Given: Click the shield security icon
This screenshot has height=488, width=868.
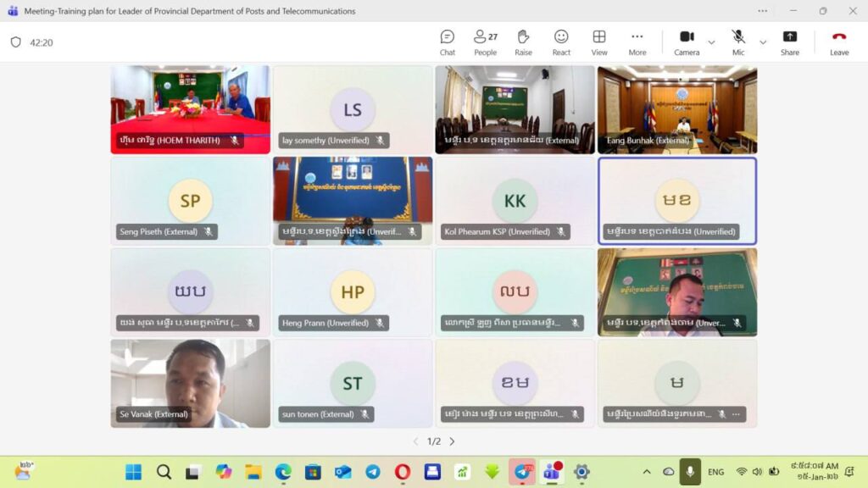Looking at the screenshot, I should pyautogui.click(x=15, y=42).
